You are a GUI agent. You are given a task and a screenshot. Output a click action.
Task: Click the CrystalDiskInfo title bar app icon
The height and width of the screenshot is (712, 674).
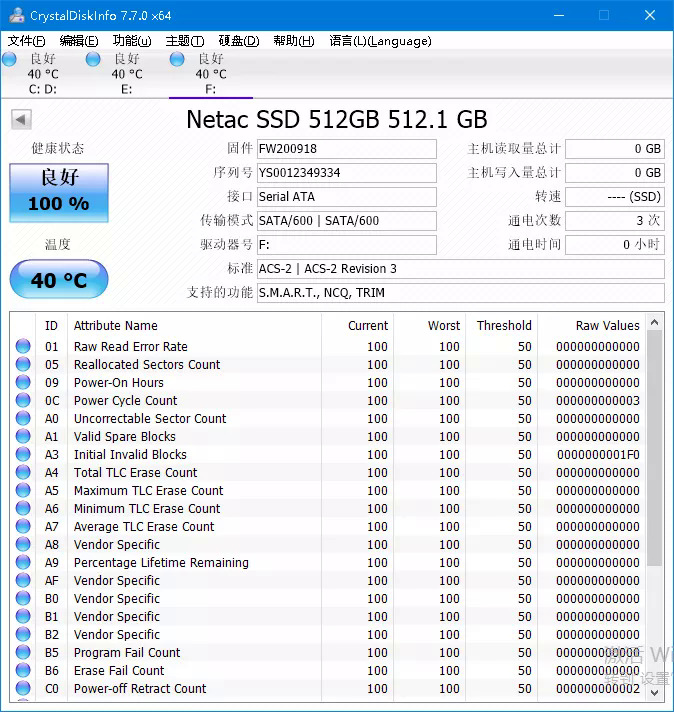point(15,15)
